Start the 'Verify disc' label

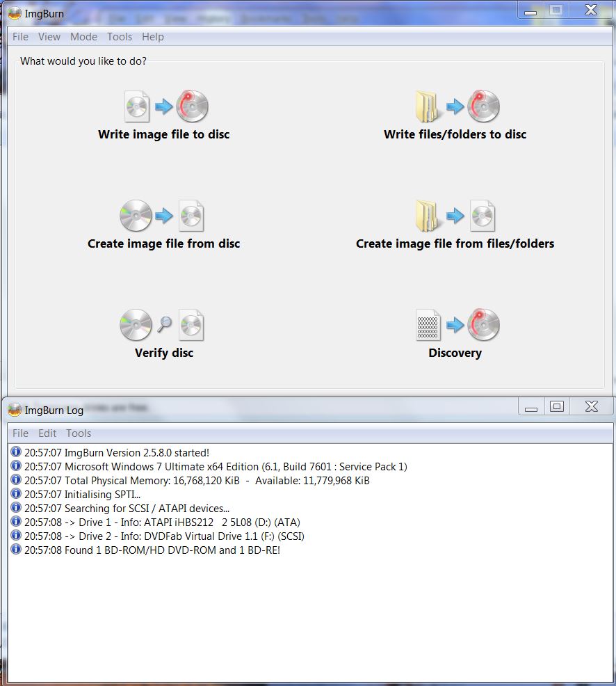pyautogui.click(x=164, y=353)
